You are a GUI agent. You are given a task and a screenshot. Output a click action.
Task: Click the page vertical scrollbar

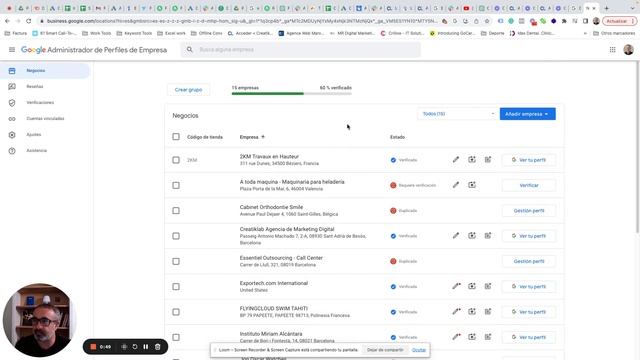pos(637,147)
